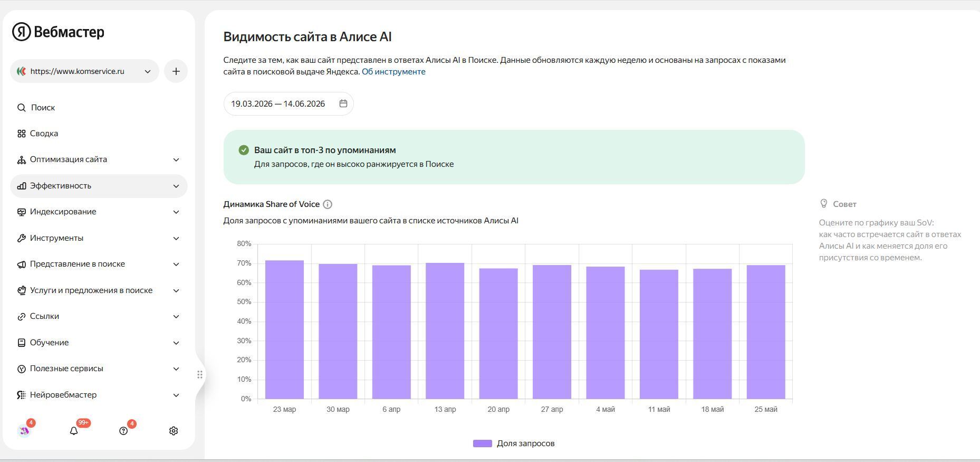This screenshot has width=980, height=462.
Task: Expand Представление в поиске chevron
Action: click(176, 264)
